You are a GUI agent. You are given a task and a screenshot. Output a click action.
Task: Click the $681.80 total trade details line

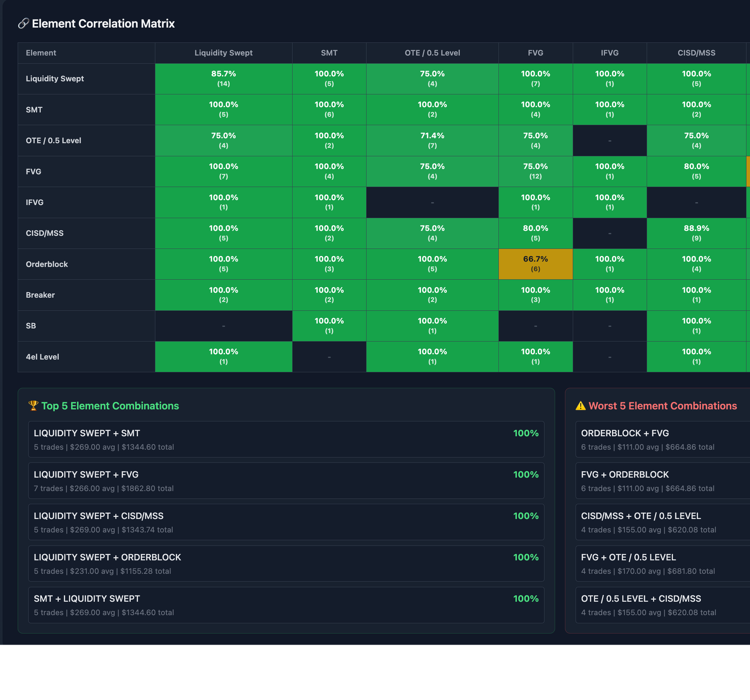point(648,571)
